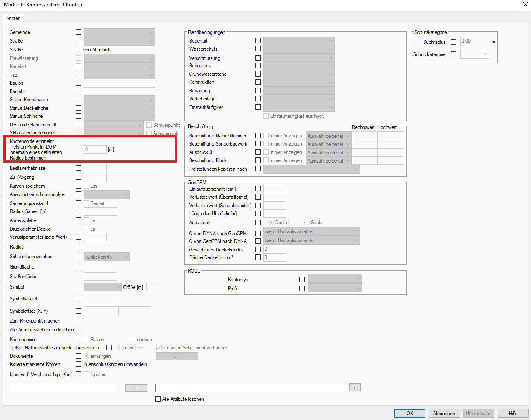Image resolution: width=531 pixels, height=420 pixels.
Task: Click the Abbrechen button
Action: [x=444, y=414]
